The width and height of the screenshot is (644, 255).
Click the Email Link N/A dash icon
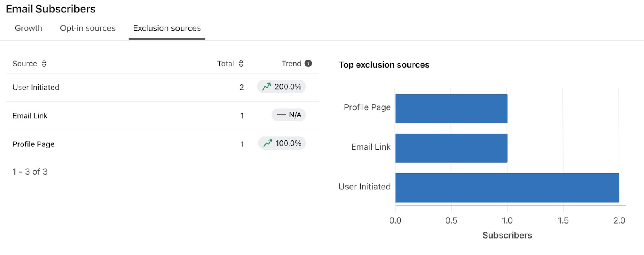(281, 115)
